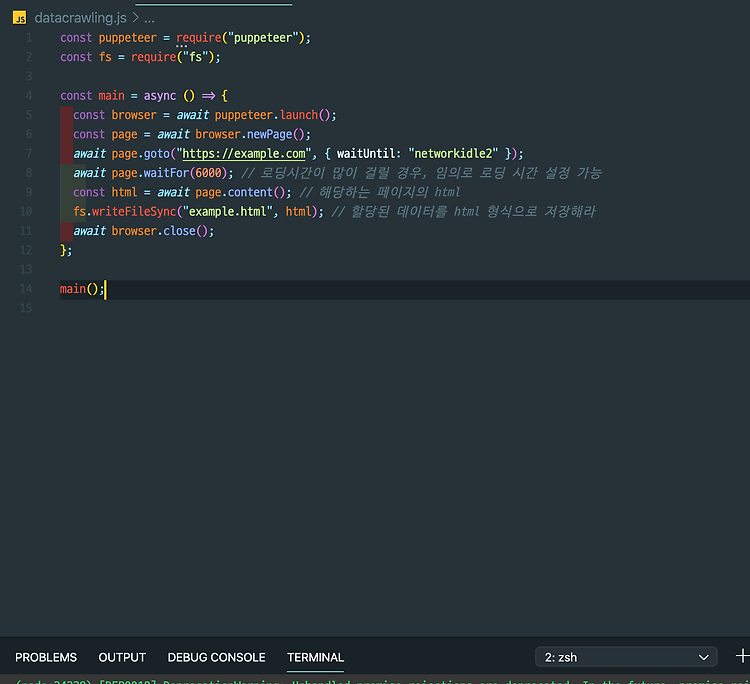Click the "networkidle2" string on line 7

453,154
